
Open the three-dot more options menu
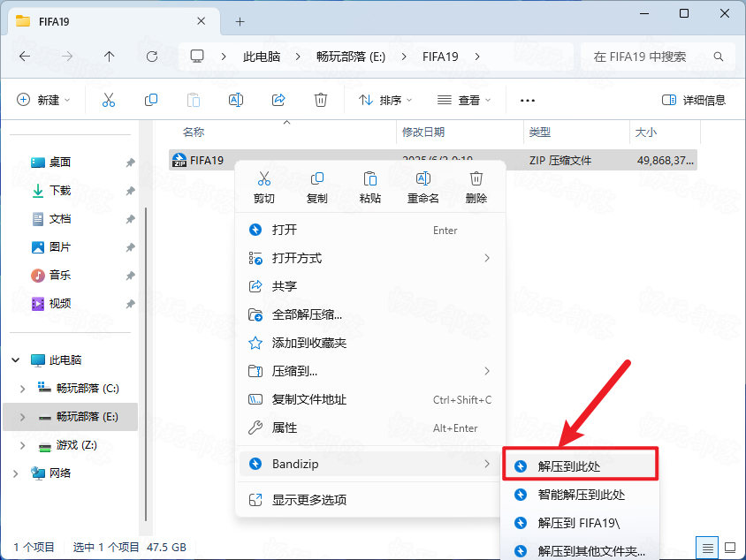(528, 101)
